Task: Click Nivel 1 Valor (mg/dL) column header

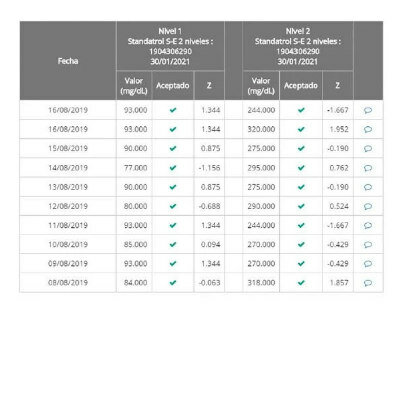Action: (x=134, y=86)
